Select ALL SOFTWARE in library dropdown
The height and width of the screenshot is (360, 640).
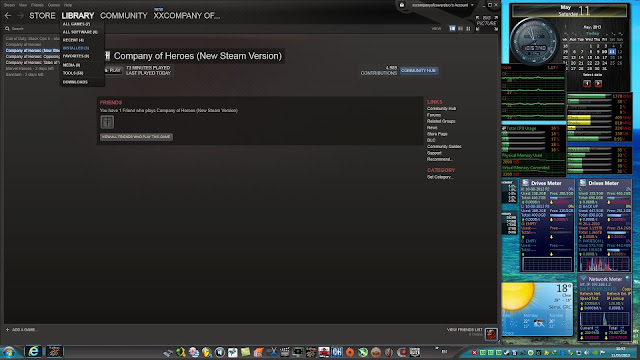click(x=80, y=32)
